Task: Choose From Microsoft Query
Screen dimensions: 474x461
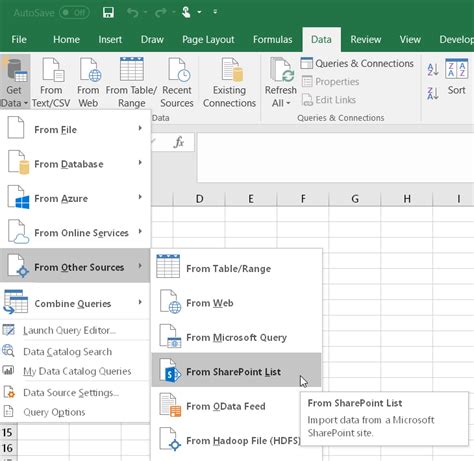Action: click(237, 337)
